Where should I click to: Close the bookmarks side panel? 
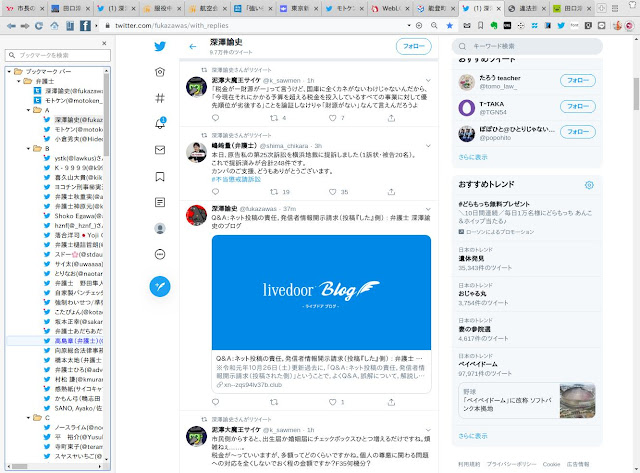(104, 43)
